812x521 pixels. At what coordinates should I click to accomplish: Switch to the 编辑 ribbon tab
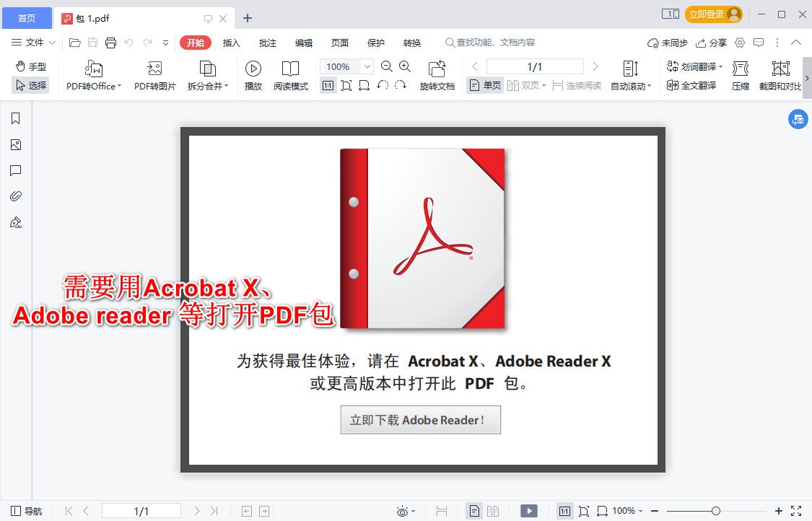point(304,43)
